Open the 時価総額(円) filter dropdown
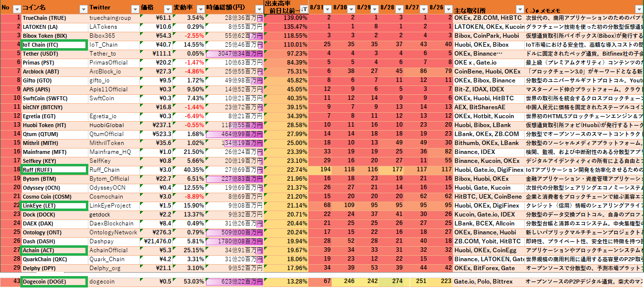 pos(258,9)
